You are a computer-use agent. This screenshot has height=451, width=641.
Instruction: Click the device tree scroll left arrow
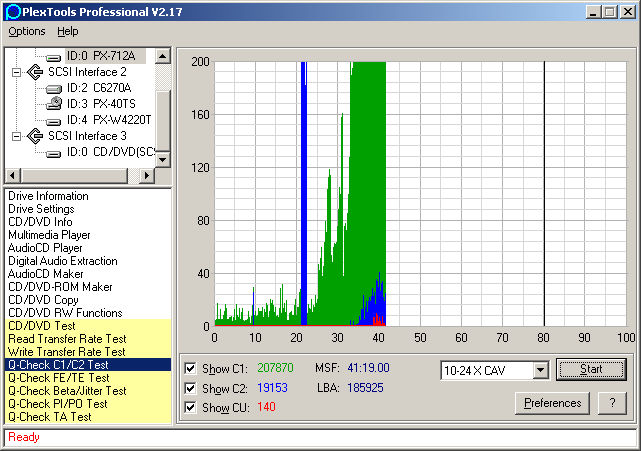pyautogui.click(x=12, y=176)
